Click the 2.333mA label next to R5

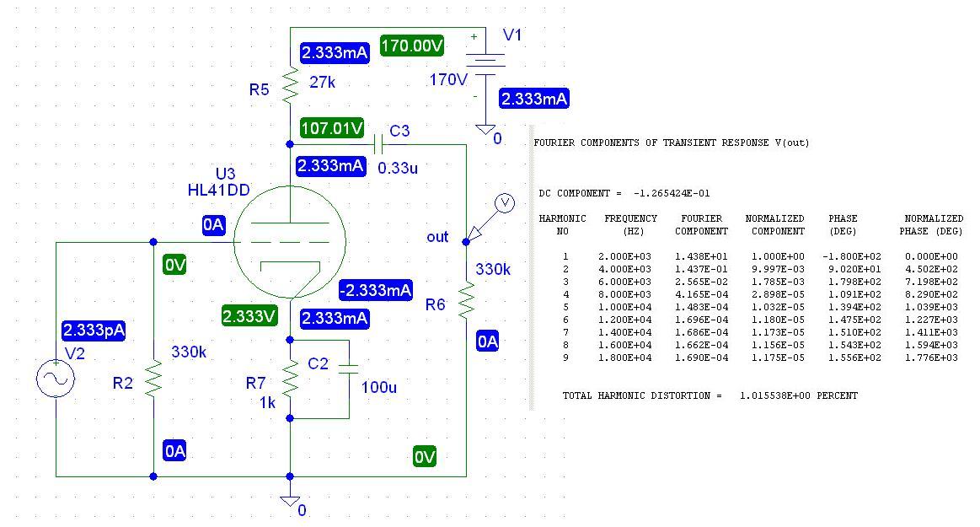pyautogui.click(x=335, y=52)
